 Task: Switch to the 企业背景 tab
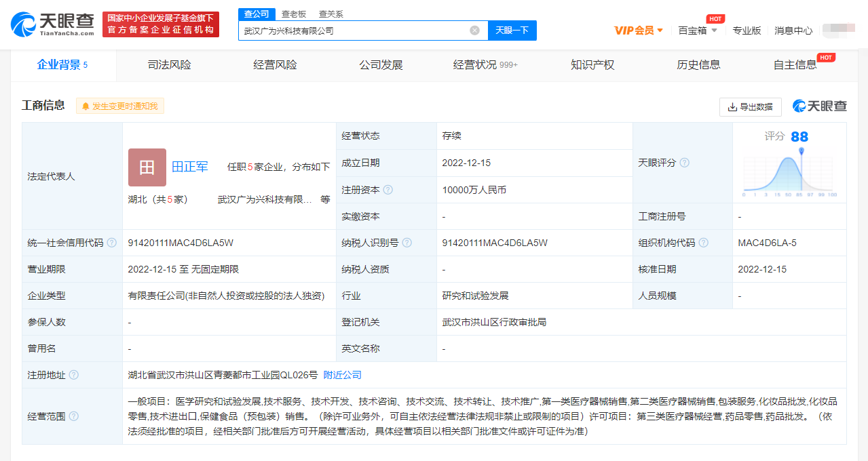(x=62, y=65)
